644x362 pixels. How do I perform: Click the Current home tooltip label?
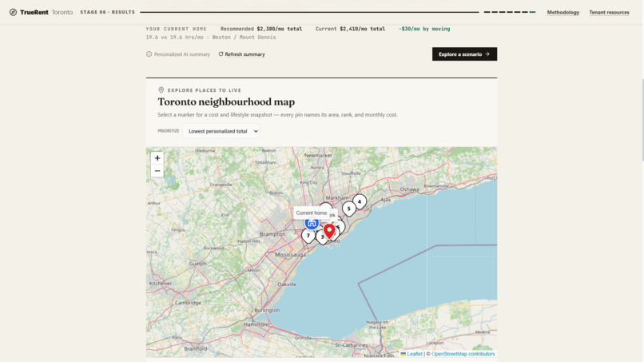click(x=312, y=213)
